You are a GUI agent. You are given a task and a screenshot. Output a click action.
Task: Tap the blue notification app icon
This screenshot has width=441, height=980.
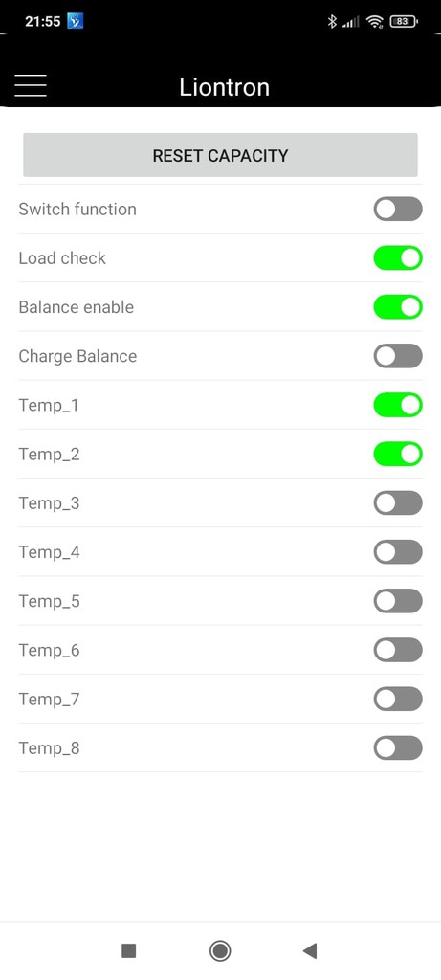75,21
